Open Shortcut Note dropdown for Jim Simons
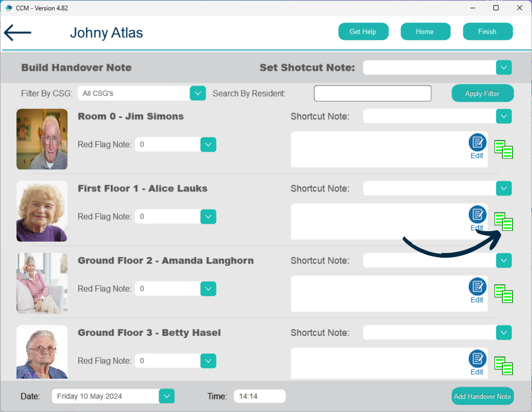The width and height of the screenshot is (532, 412). tap(504, 116)
